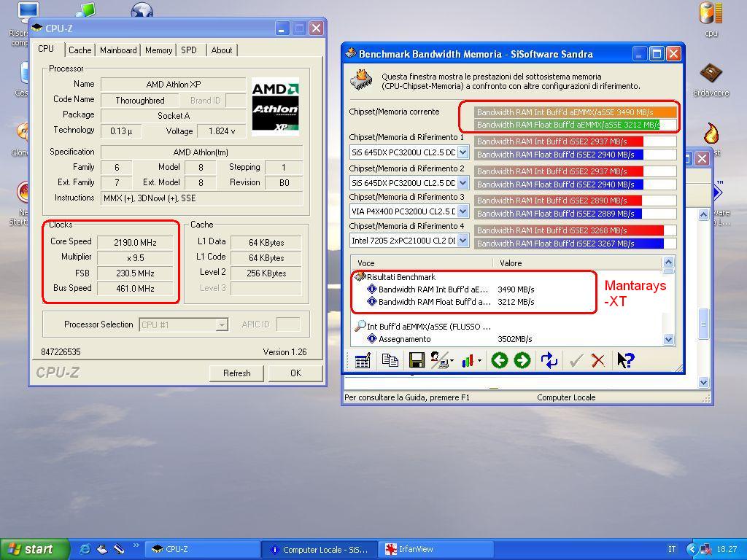Image resolution: width=747 pixels, height=560 pixels.
Task: Click the blue refresh arrows icon
Action: (549, 360)
